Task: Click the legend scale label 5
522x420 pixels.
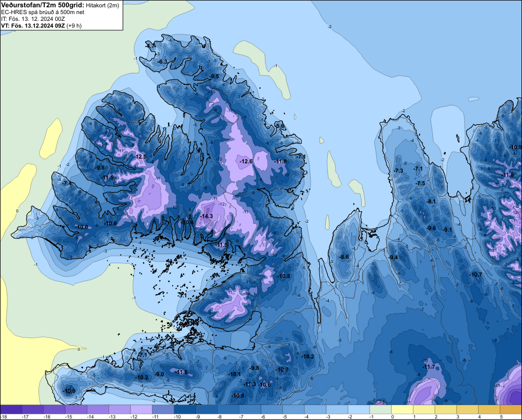Action: (501, 417)
